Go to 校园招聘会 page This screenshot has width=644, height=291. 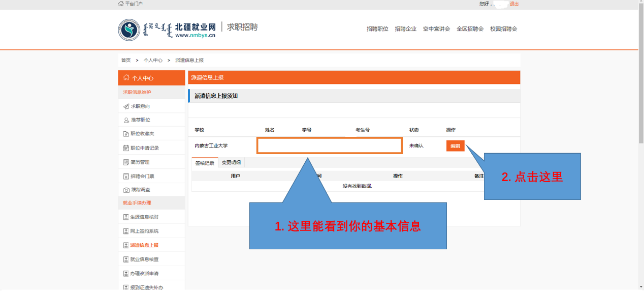(x=503, y=29)
